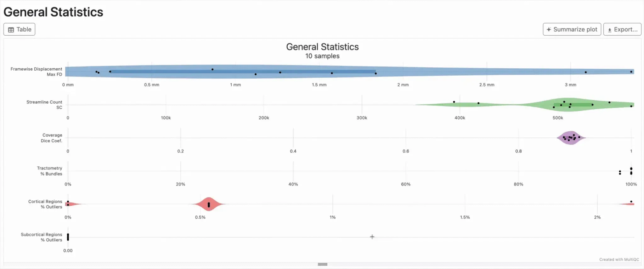The width and height of the screenshot is (644, 269).
Task: Click the plus crosshair marker near Subcortical Regions
Action: pyautogui.click(x=372, y=237)
